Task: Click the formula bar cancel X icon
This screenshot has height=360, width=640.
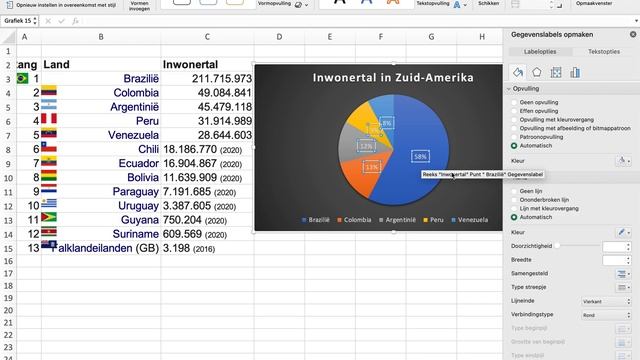Action: [x=48, y=21]
